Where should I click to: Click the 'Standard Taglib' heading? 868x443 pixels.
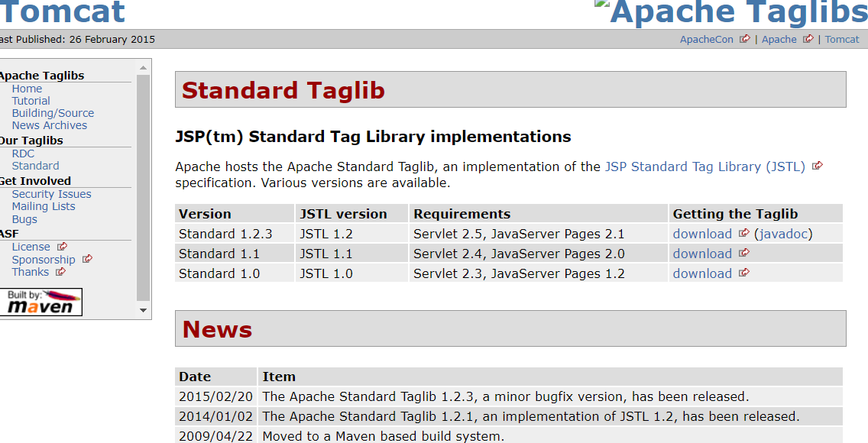[283, 90]
